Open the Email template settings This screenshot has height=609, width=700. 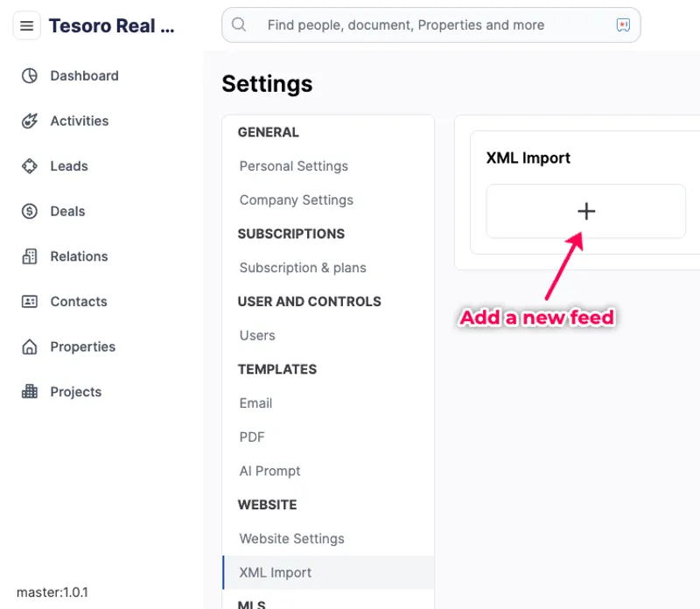(x=256, y=403)
